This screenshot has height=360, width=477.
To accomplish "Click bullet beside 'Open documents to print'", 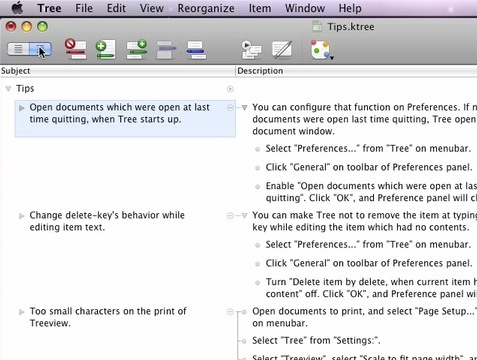I will tap(244, 312).
